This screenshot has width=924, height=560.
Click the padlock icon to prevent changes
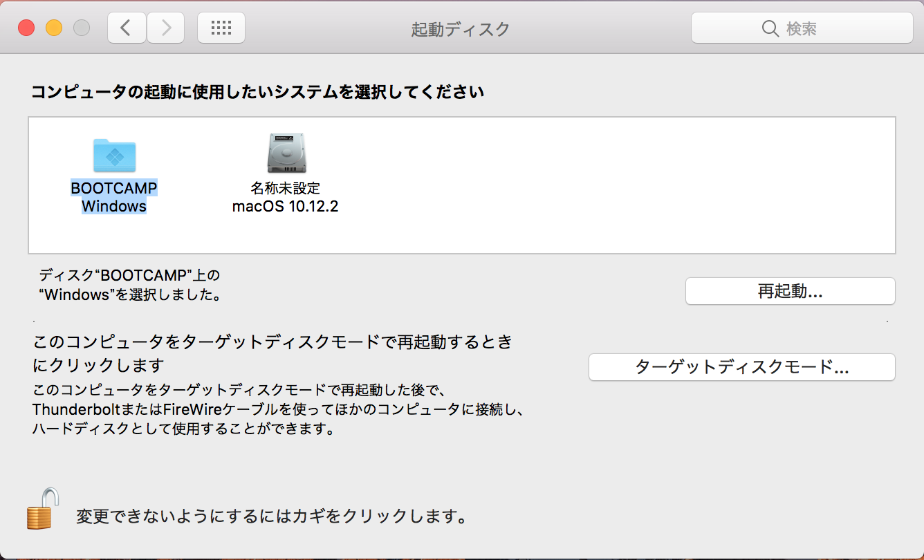coord(43,509)
